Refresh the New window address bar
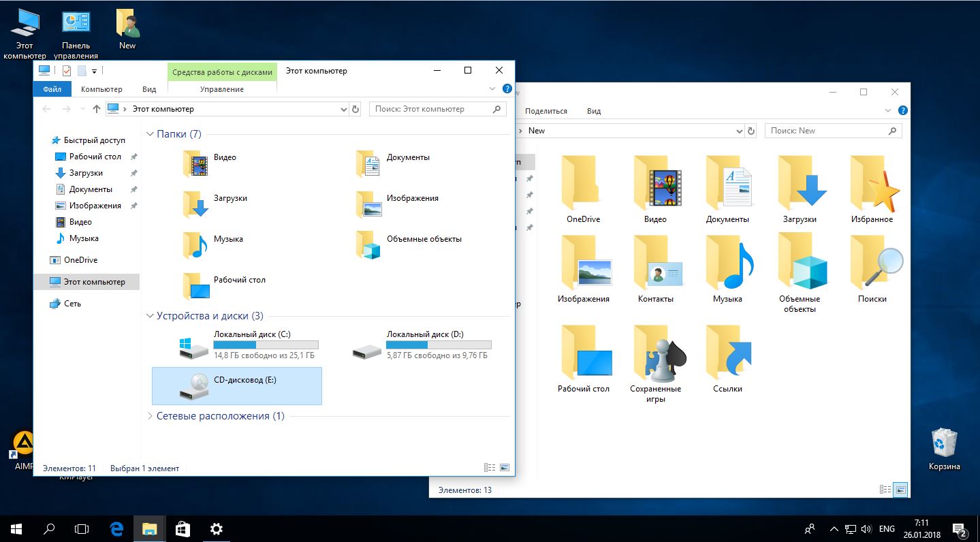Screen dimensions: 980x542 [751, 131]
